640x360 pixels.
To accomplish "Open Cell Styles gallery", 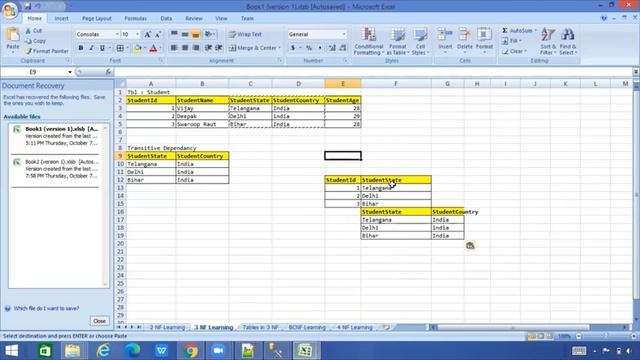I will (420, 41).
